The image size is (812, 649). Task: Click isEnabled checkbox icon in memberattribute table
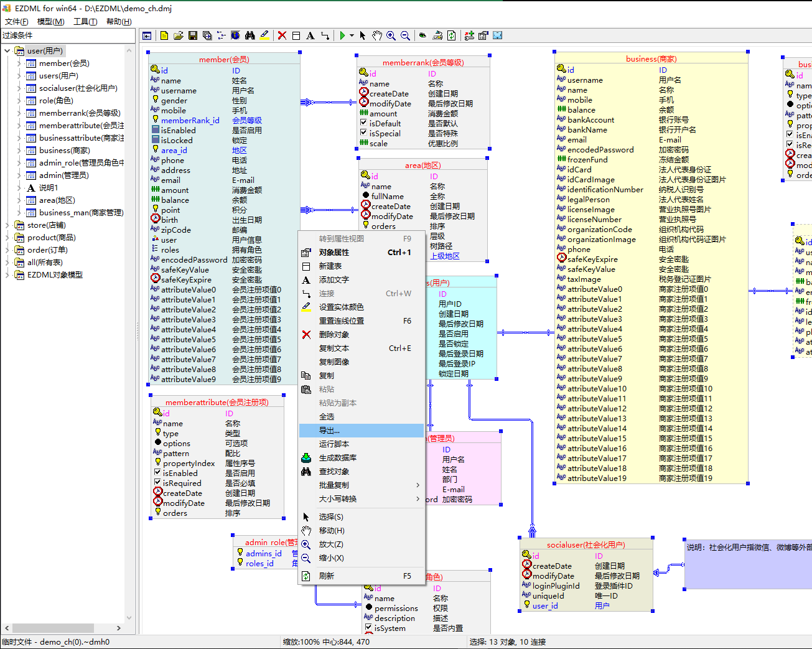click(157, 473)
